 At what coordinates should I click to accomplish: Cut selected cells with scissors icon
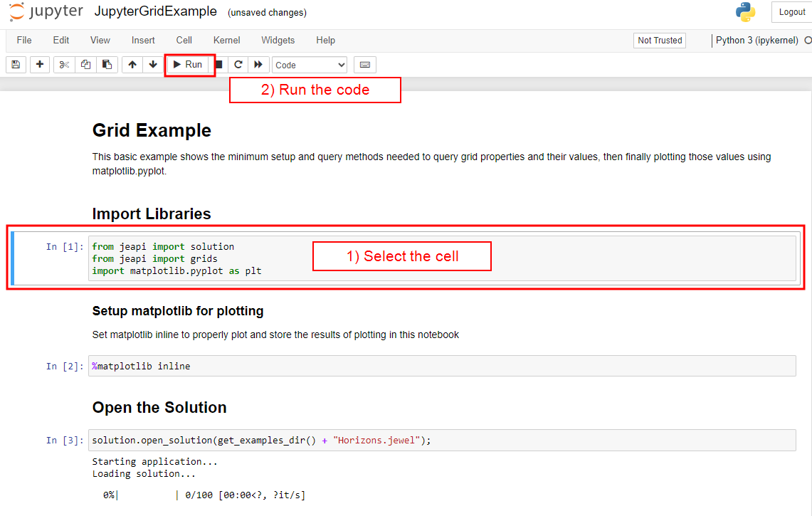click(x=64, y=65)
